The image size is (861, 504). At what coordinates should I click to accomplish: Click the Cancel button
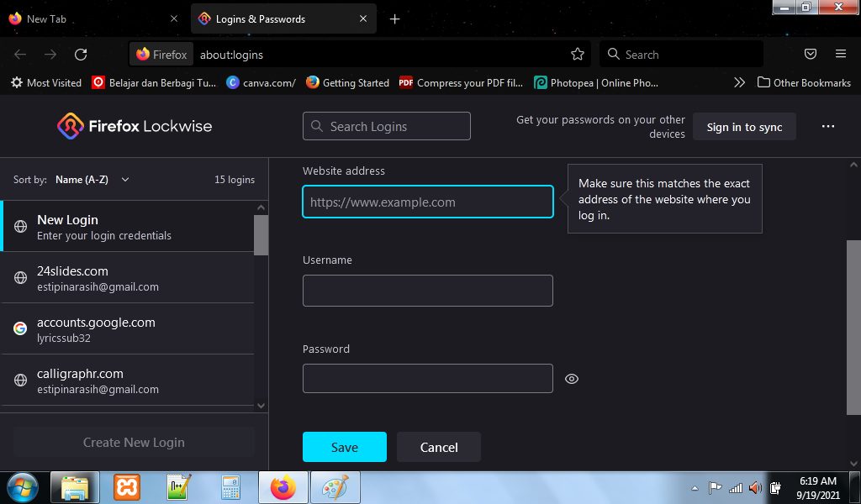[438, 448]
